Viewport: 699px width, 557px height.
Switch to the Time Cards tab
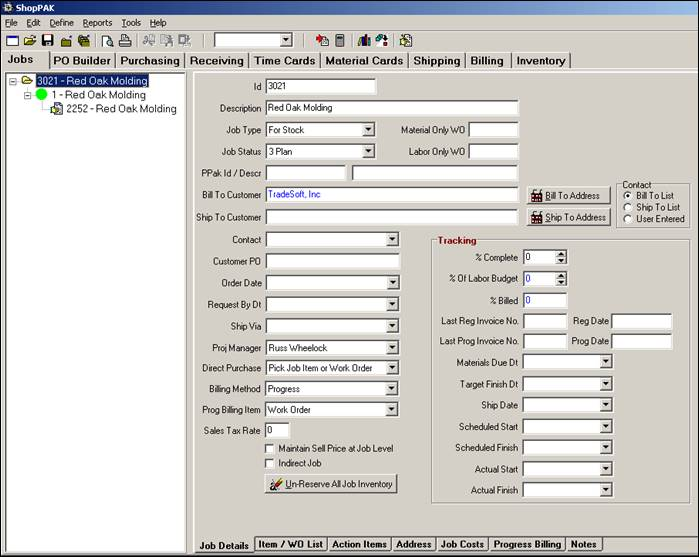click(284, 61)
